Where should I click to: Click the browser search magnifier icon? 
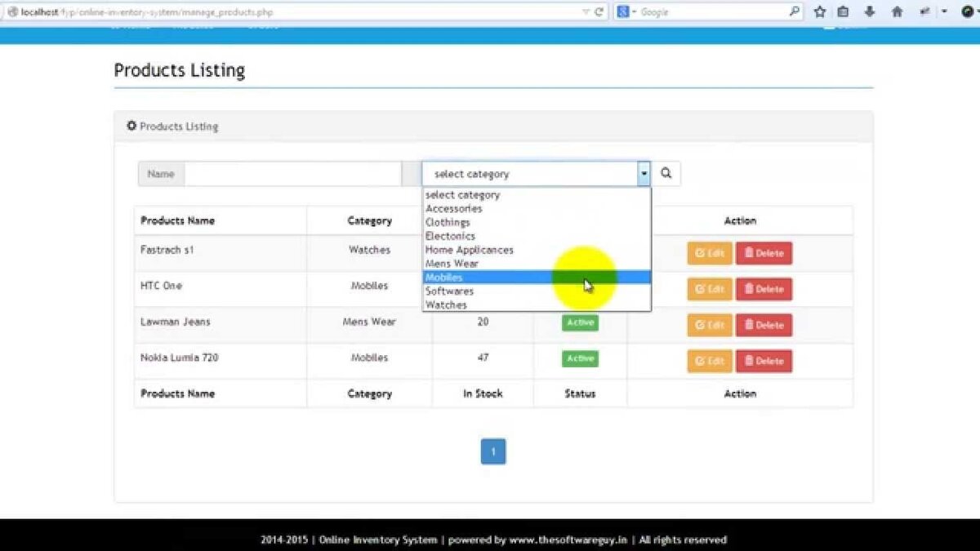[795, 11]
